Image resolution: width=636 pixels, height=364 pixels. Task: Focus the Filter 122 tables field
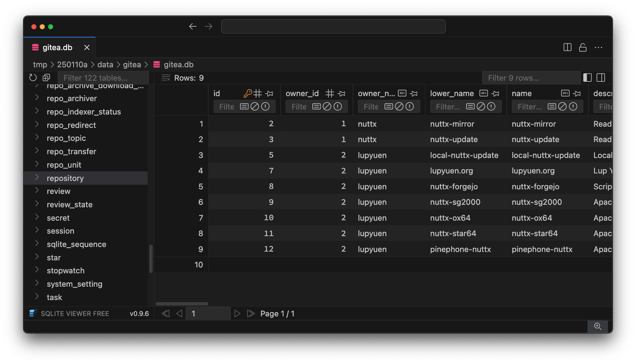103,78
